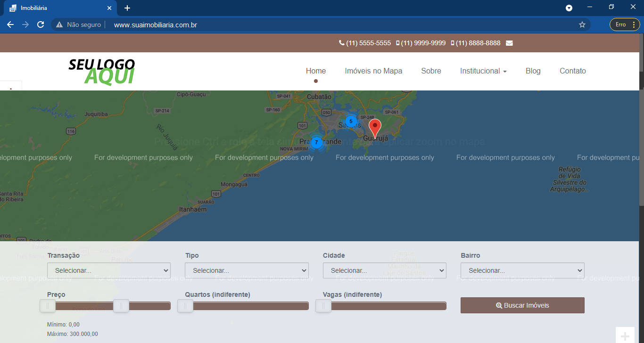
Task: Open the Blog menu item
Action: tap(533, 71)
